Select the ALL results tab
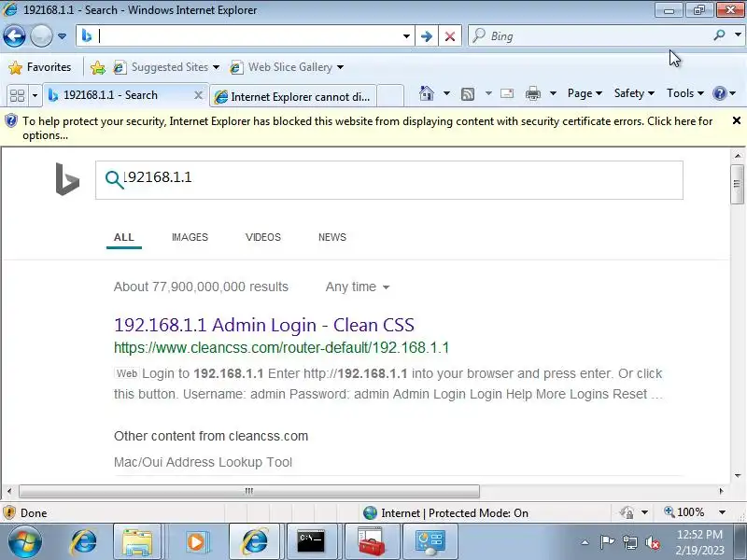747x560 pixels. [x=124, y=237]
